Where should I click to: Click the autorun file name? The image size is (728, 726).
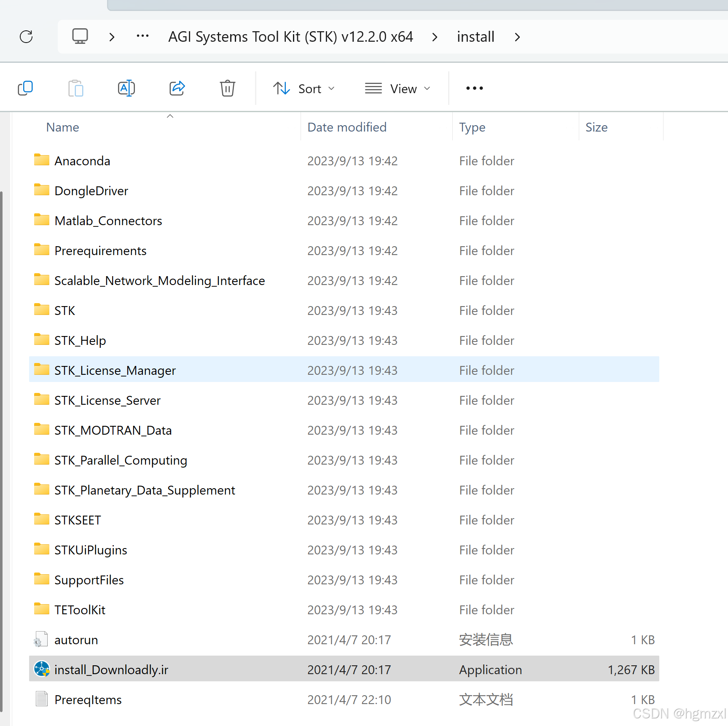point(76,640)
